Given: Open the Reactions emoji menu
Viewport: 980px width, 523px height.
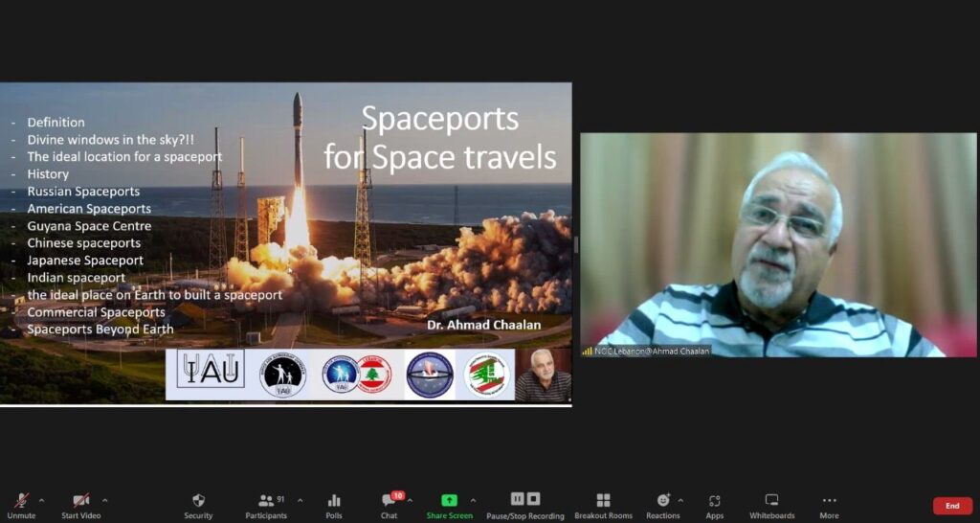Looking at the screenshot, I should 662,506.
